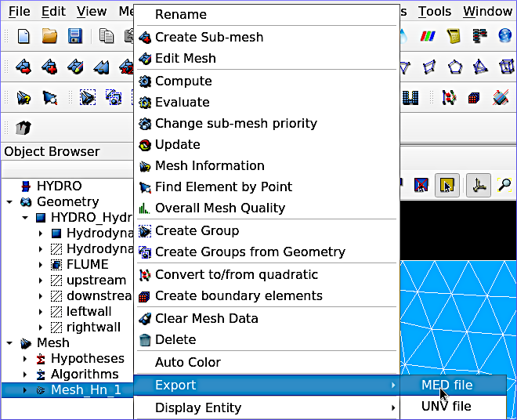
Task: Click the Save floppy disk icon
Action: pos(75,35)
